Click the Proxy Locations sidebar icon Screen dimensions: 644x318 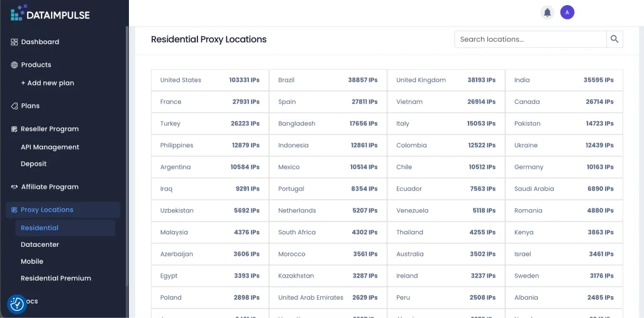14,210
